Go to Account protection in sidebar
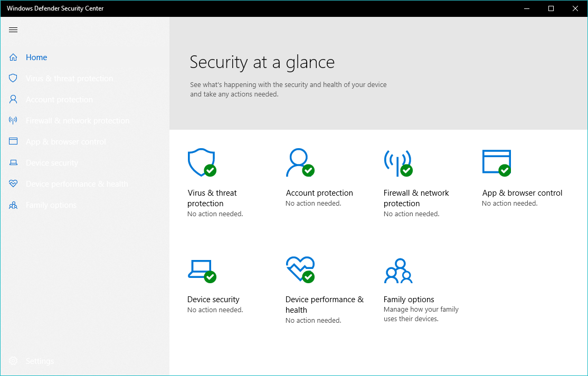588x376 pixels. [59, 100]
